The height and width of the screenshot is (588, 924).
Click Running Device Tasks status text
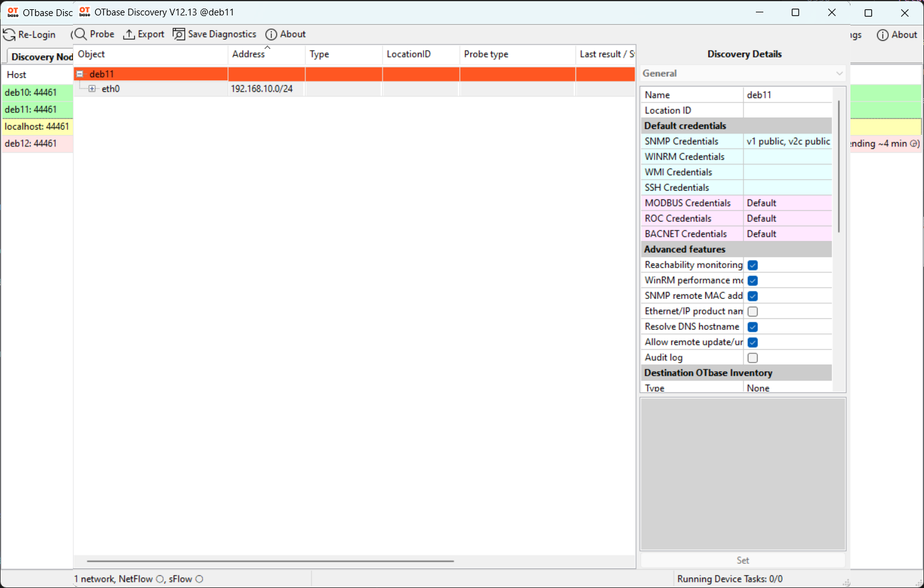[729, 579]
